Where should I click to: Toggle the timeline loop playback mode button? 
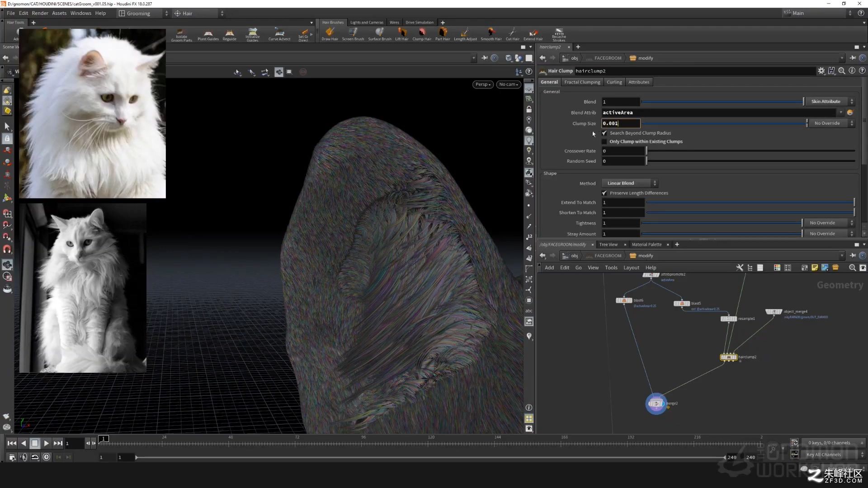click(x=35, y=457)
